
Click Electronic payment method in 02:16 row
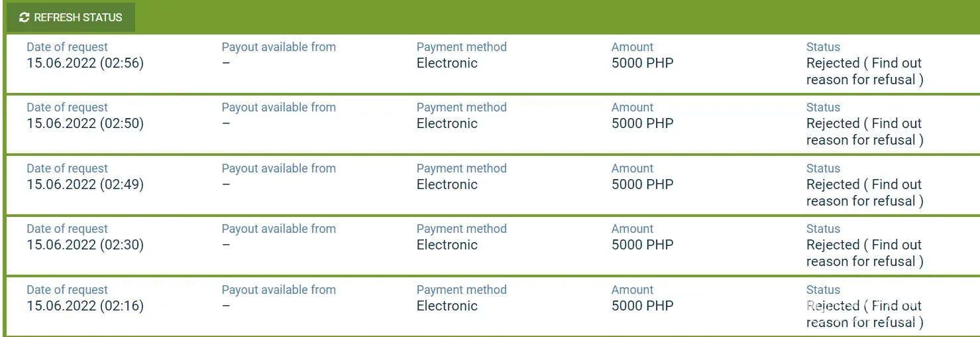[x=447, y=306]
